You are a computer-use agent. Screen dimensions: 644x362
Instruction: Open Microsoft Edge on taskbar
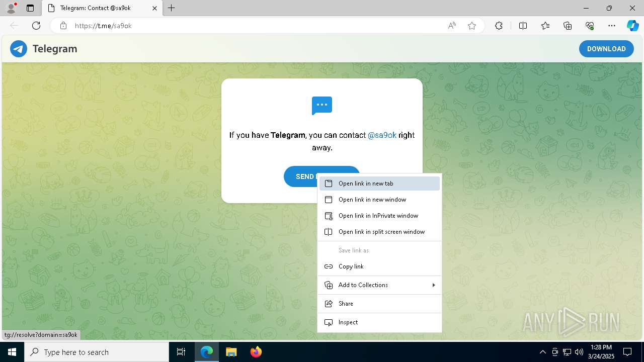pyautogui.click(x=207, y=352)
